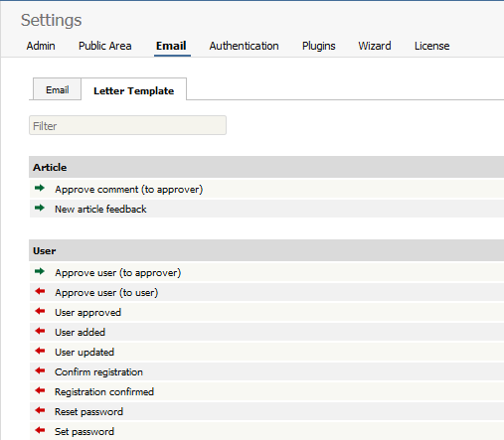Select the Letter Template sub-tab
The width and height of the screenshot is (504, 440).
[x=134, y=90]
